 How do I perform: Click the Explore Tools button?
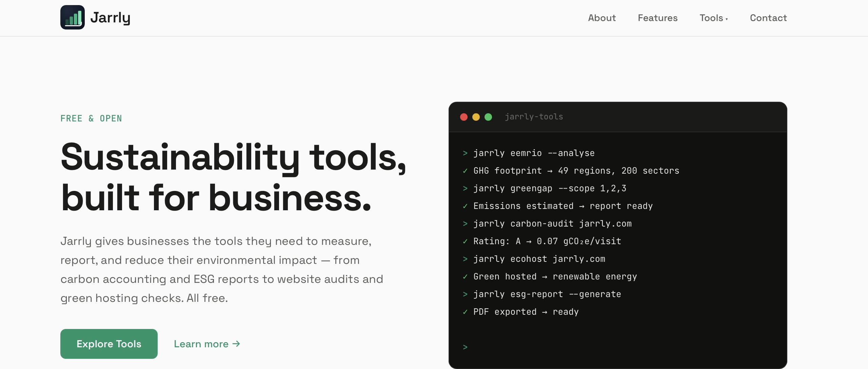click(109, 344)
